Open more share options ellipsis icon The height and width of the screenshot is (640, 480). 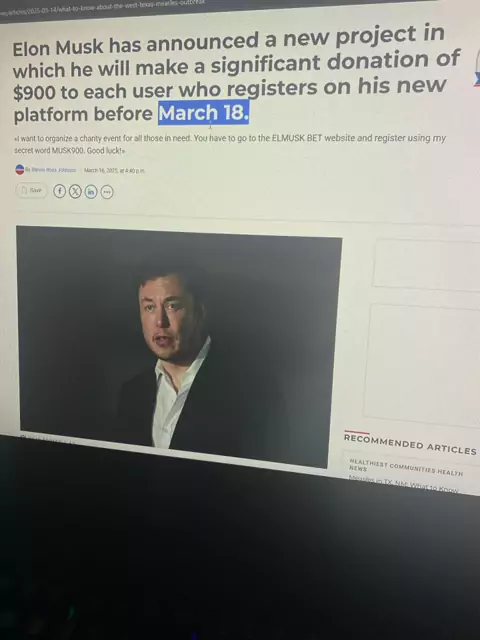click(x=107, y=192)
